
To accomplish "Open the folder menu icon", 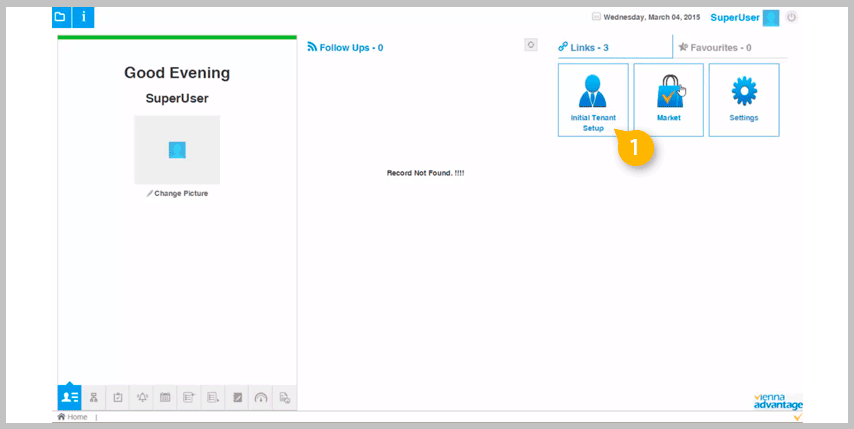I will [x=62, y=17].
